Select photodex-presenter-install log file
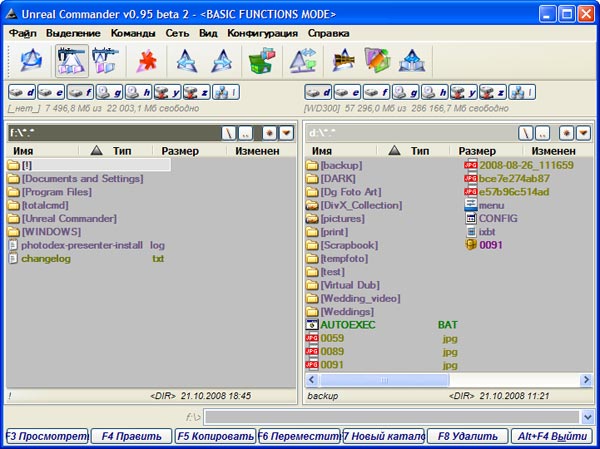600x449 pixels. (86, 245)
